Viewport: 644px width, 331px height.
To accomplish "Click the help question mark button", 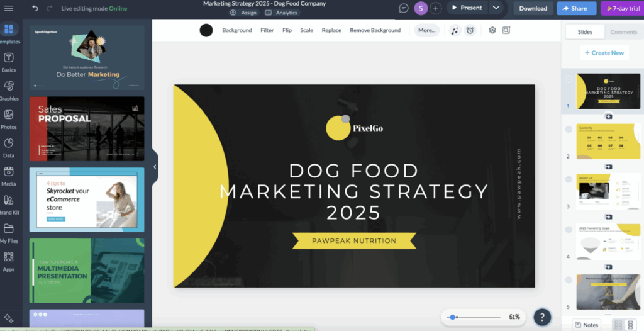I will pyautogui.click(x=542, y=317).
